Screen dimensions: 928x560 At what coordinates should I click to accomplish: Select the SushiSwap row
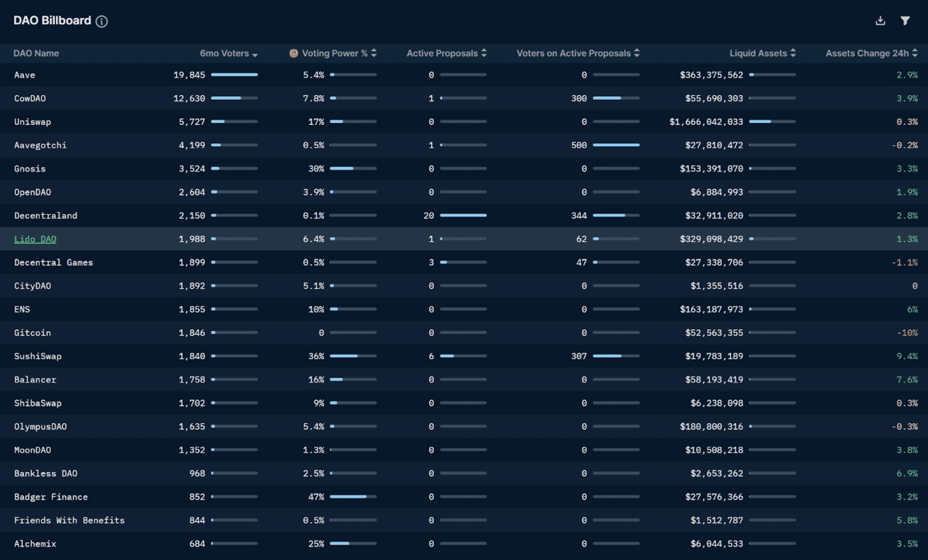[38, 356]
